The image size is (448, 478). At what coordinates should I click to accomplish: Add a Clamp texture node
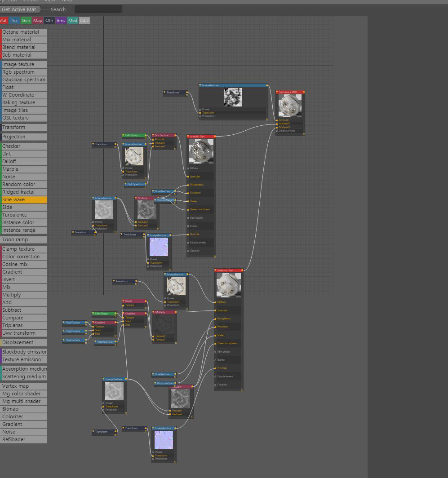pos(23,249)
